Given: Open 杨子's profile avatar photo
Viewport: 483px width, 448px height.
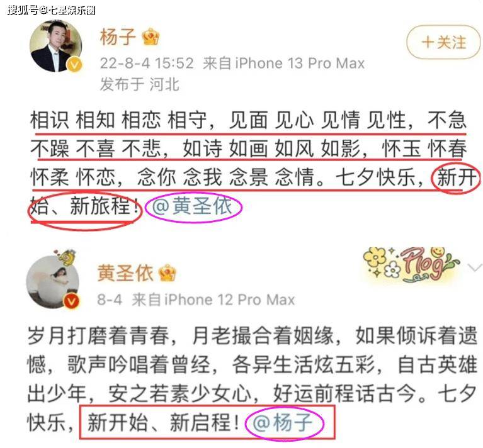Looking at the screenshot, I should (x=56, y=46).
